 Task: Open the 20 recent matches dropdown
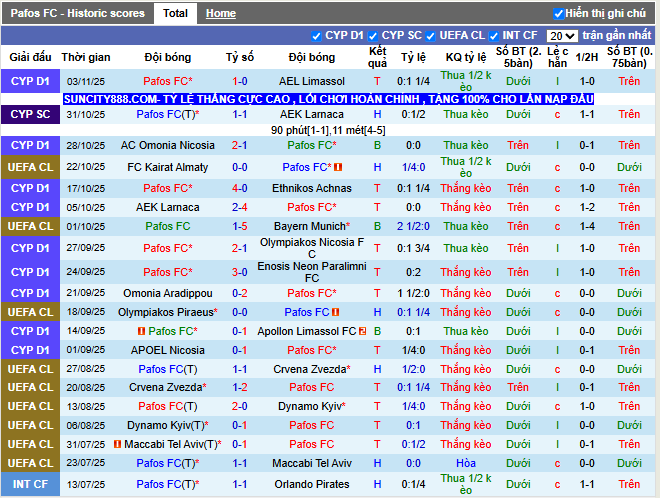point(562,36)
